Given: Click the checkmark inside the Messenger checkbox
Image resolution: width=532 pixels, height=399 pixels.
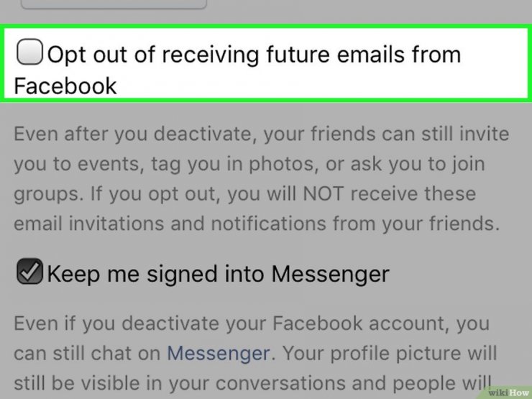Looking at the screenshot, I should (x=29, y=271).
